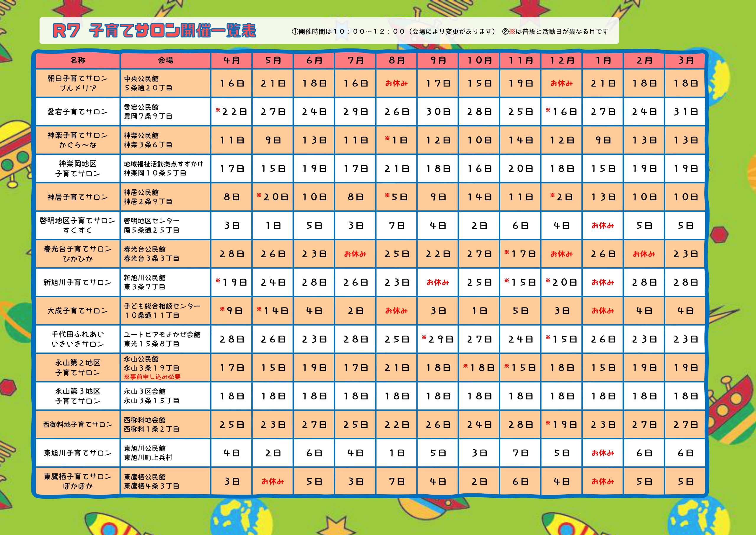756x535 pixels.
Task: Click '啓明地区センター' venue cell
Action: pos(165,225)
